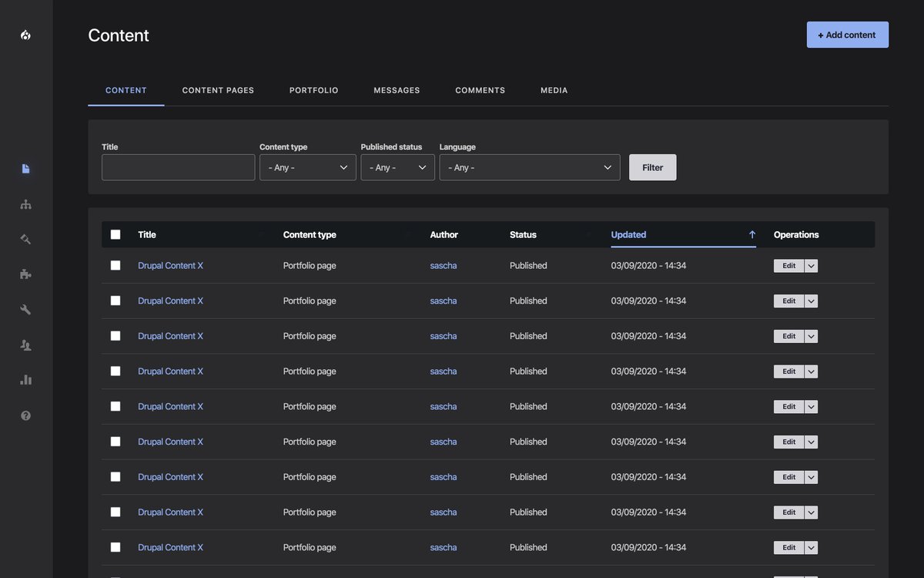The height and width of the screenshot is (578, 924).
Task: Check the seventh Drupal Content X row checkbox
Action: (x=115, y=477)
